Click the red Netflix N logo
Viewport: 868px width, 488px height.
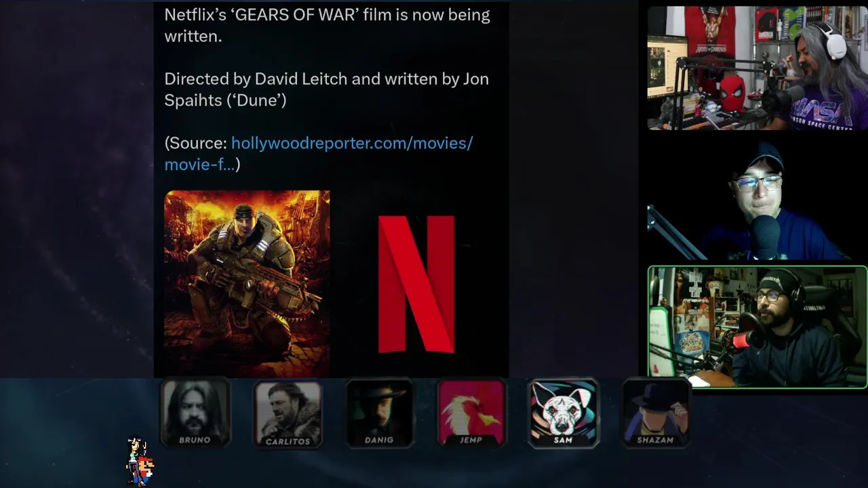pyautogui.click(x=416, y=284)
